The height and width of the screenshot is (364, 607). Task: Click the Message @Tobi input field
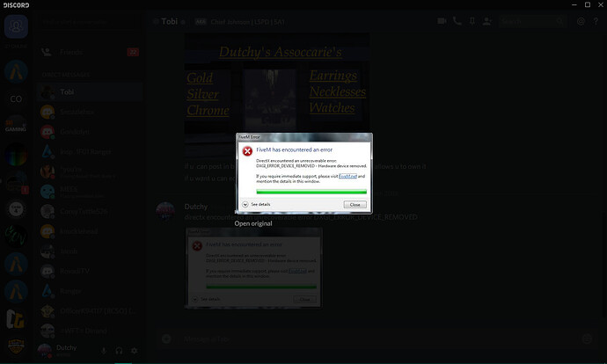[x=379, y=339]
